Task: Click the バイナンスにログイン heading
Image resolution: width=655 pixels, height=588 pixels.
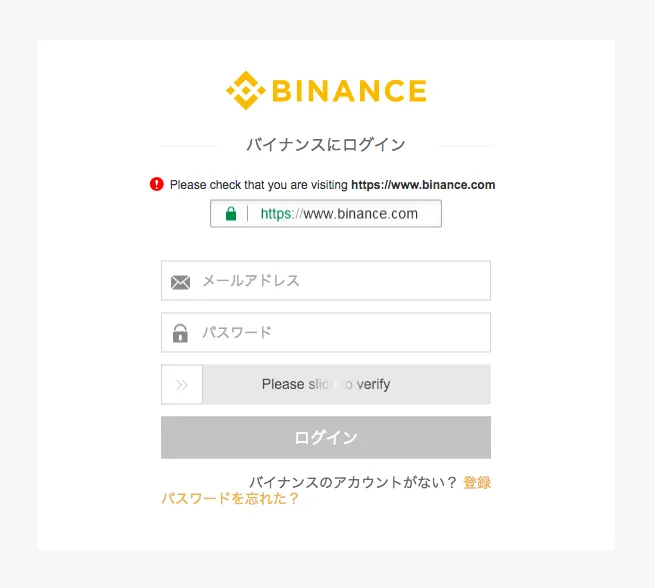Action: click(x=326, y=145)
